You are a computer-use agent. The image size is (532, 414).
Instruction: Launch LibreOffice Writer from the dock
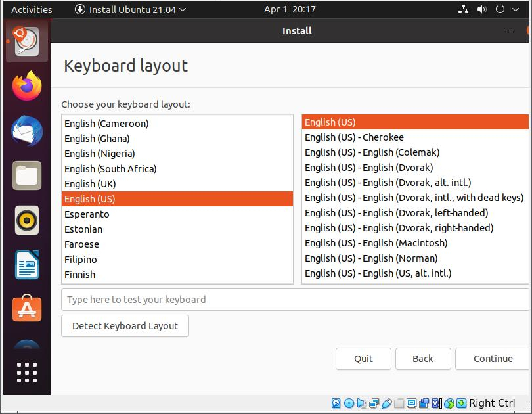tap(27, 265)
